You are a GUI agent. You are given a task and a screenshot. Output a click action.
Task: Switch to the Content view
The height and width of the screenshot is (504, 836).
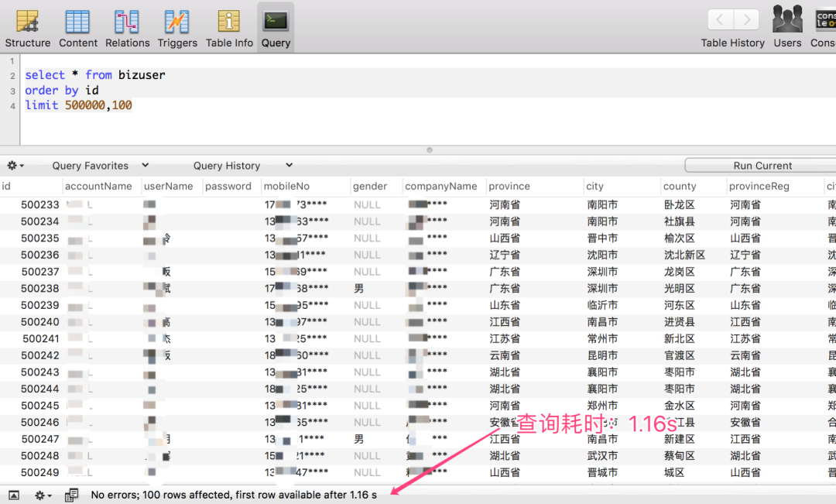point(77,22)
